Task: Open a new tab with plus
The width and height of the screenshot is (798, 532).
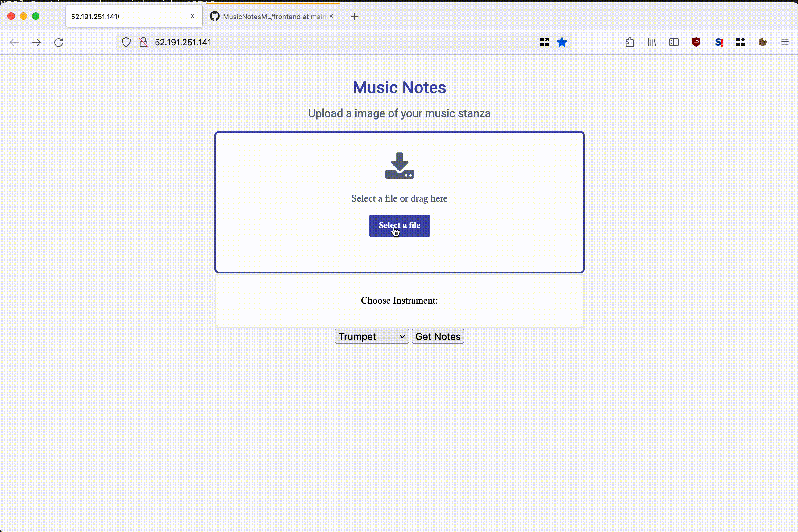Action: click(355, 17)
